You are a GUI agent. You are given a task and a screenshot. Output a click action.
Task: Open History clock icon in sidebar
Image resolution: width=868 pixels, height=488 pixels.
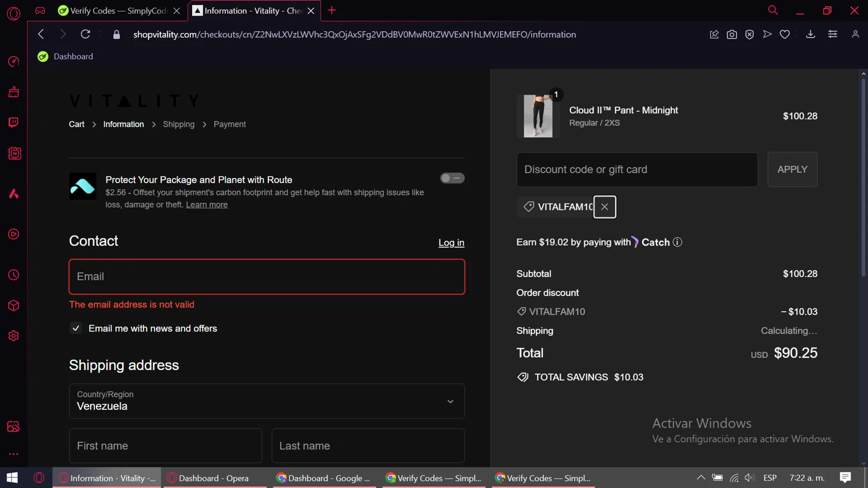coord(13,275)
